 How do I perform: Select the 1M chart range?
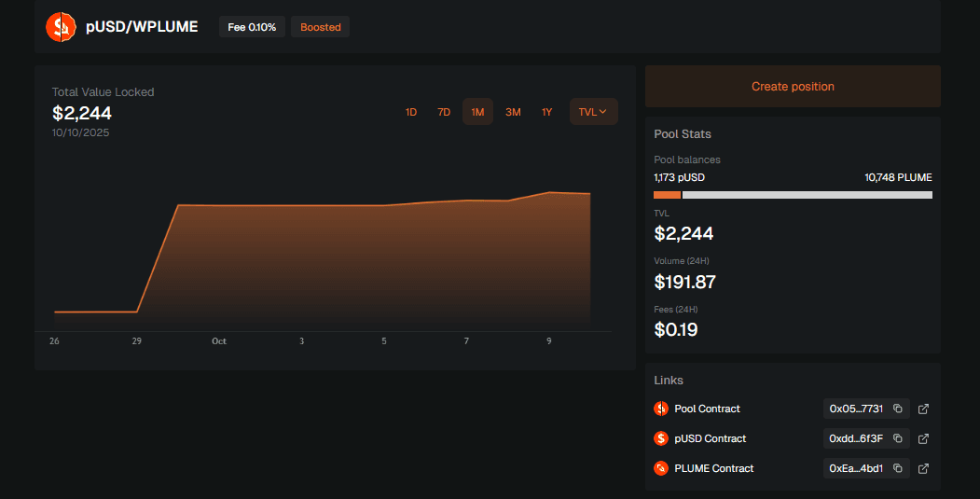pos(477,112)
